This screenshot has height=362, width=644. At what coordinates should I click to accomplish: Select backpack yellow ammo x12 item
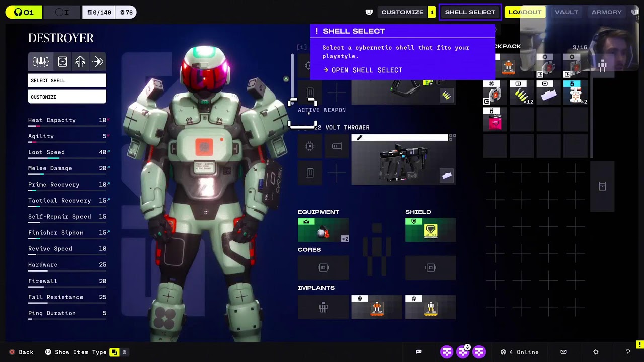522,93
